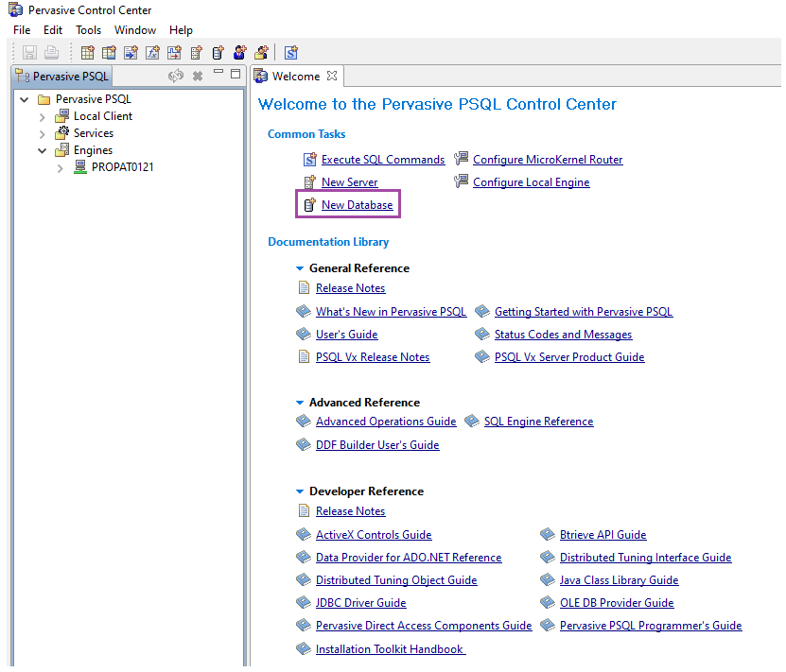
Task: Expand the PROPAT0121 engine node
Action: [x=61, y=168]
